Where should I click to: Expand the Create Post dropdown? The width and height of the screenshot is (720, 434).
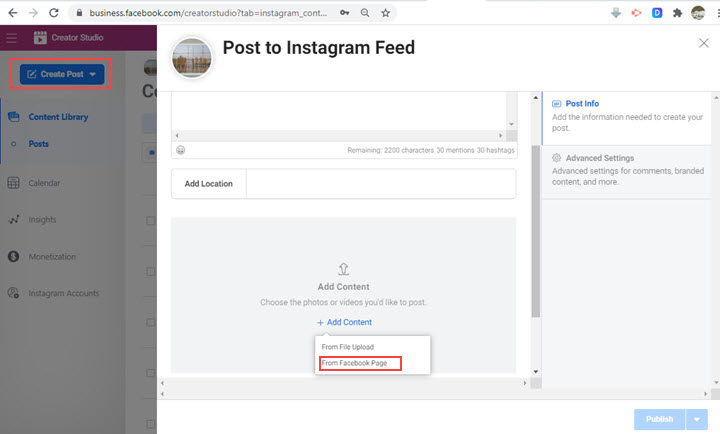click(92, 74)
